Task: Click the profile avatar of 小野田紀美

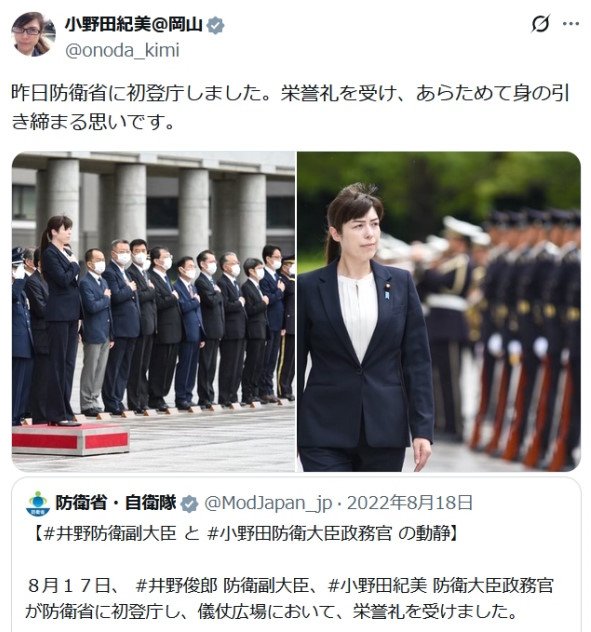Action: (x=33, y=34)
